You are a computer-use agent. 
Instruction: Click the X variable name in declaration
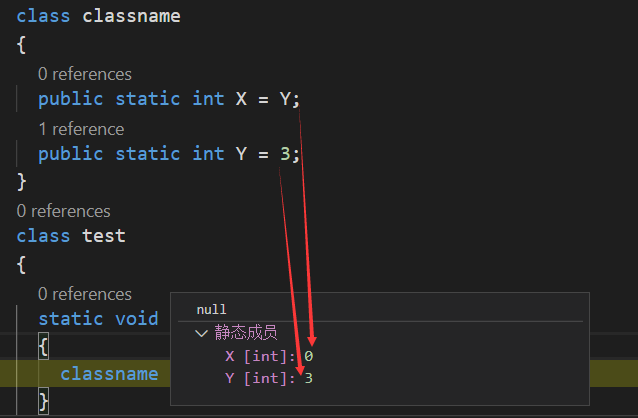click(241, 99)
